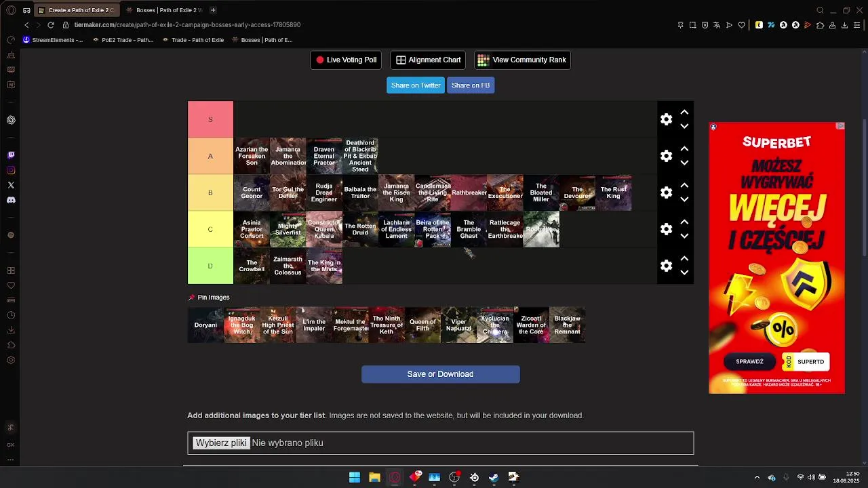Reload the page

[x=51, y=25]
